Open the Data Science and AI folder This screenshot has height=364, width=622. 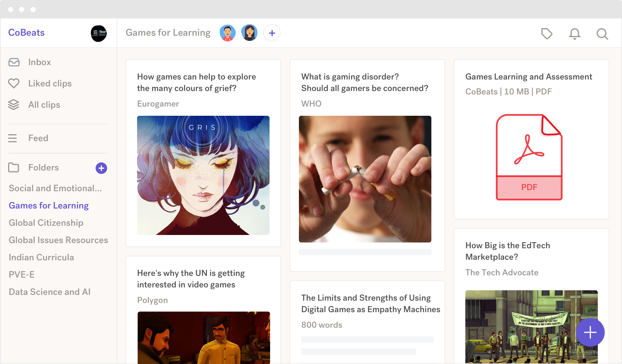(50, 292)
